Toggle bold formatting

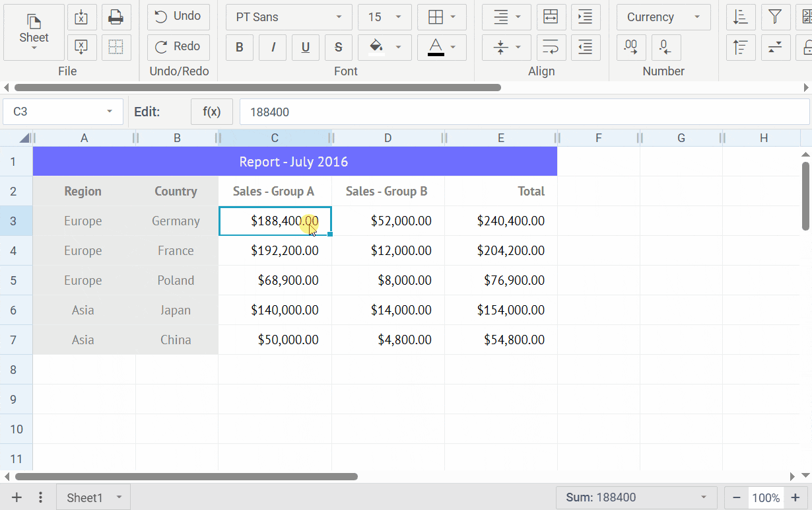240,47
